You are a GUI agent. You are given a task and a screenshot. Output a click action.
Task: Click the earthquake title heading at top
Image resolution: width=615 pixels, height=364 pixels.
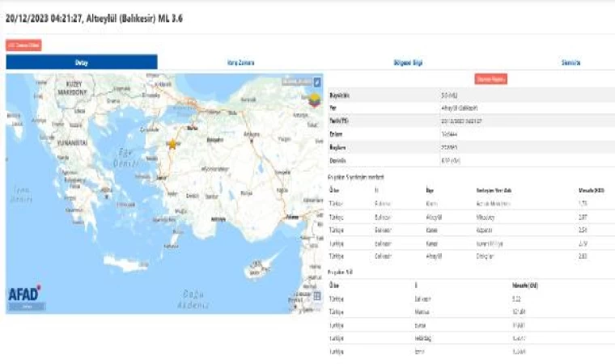coord(94,18)
